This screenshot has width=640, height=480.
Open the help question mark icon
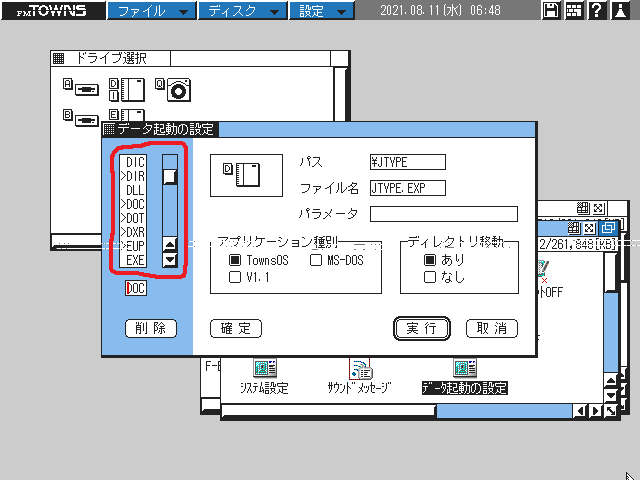[597, 10]
